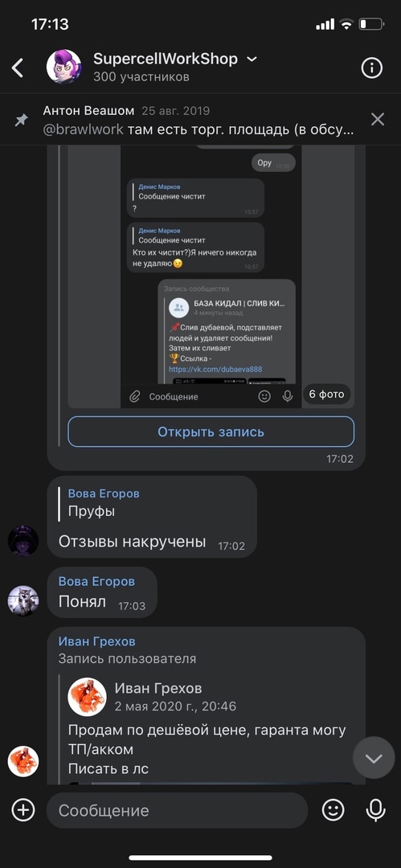This screenshot has height=868, width=401.
Task: View the forwarded post screenshot thumbnail
Action: [x=211, y=276]
